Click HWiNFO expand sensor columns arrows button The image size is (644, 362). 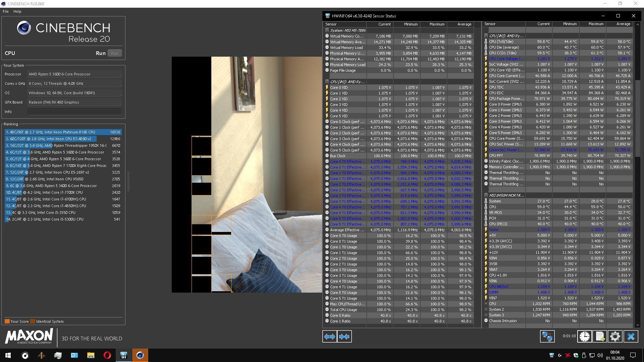click(330, 337)
